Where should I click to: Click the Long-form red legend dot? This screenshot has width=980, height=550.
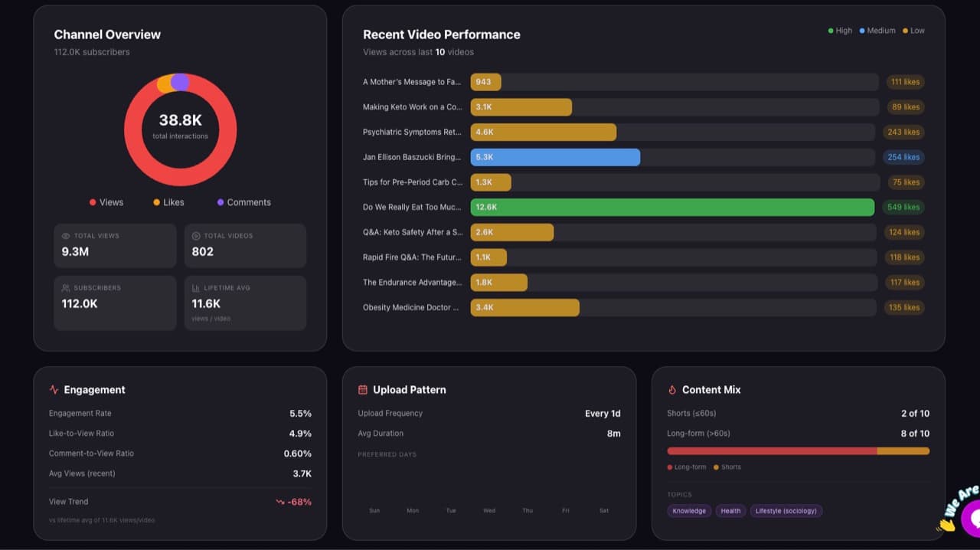670,467
